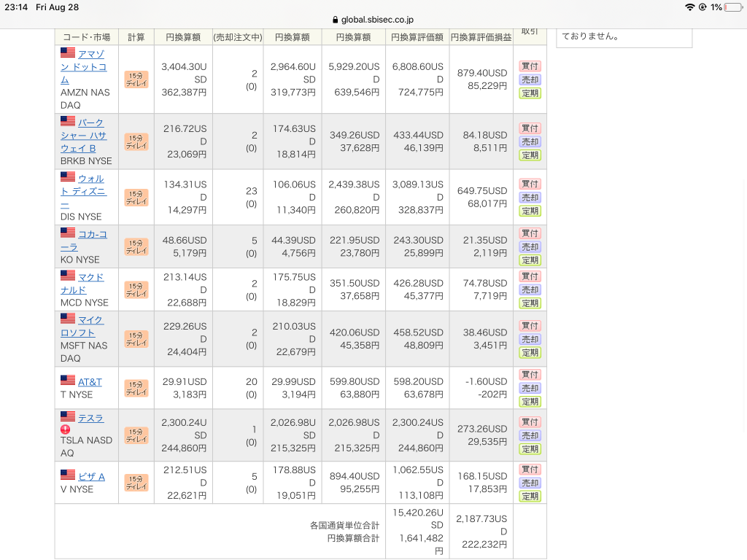
Task: Click 定期 (recurring) button for AT&T
Action: (530, 402)
